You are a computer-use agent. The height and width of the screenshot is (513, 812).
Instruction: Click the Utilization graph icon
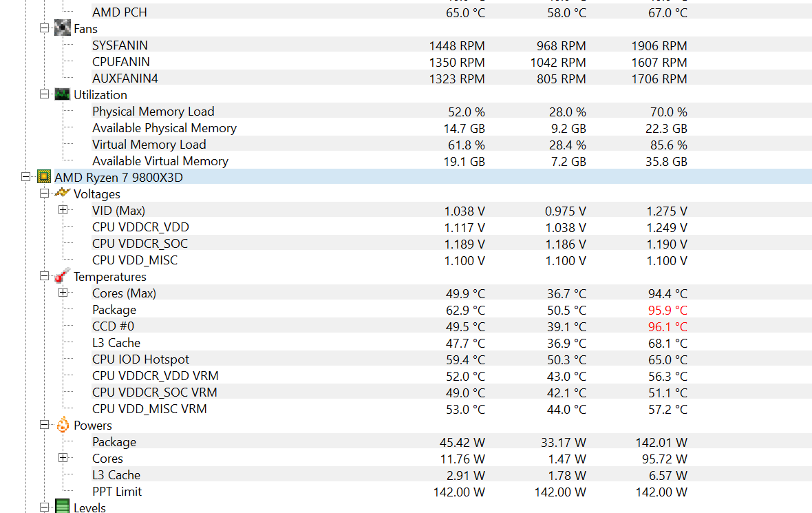pyautogui.click(x=62, y=94)
